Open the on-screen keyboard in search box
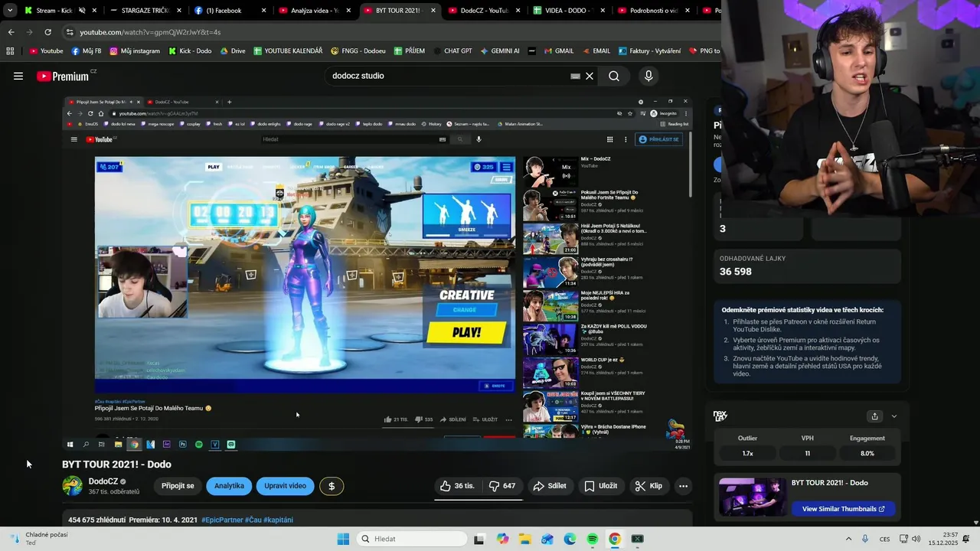The width and height of the screenshot is (980, 551). click(x=576, y=76)
